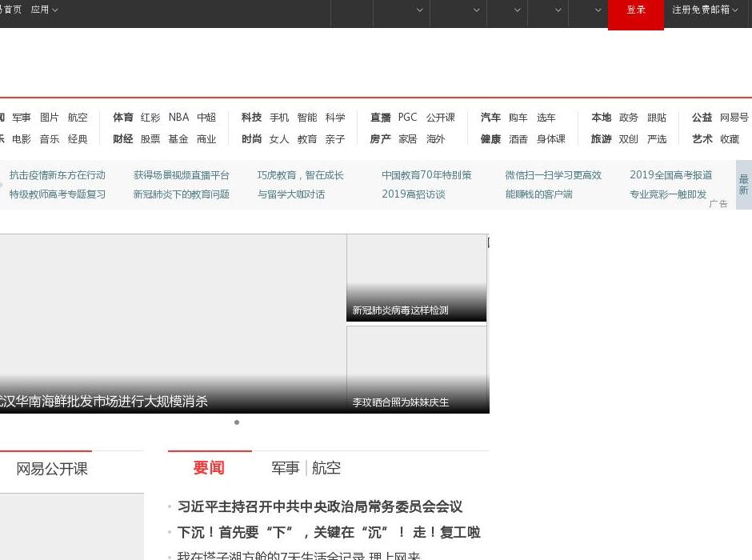Viewport: 752px width, 560px height.
Task: Read headline 习近平主持召开中共中央政治局常务委员会会议
Action: (x=319, y=507)
